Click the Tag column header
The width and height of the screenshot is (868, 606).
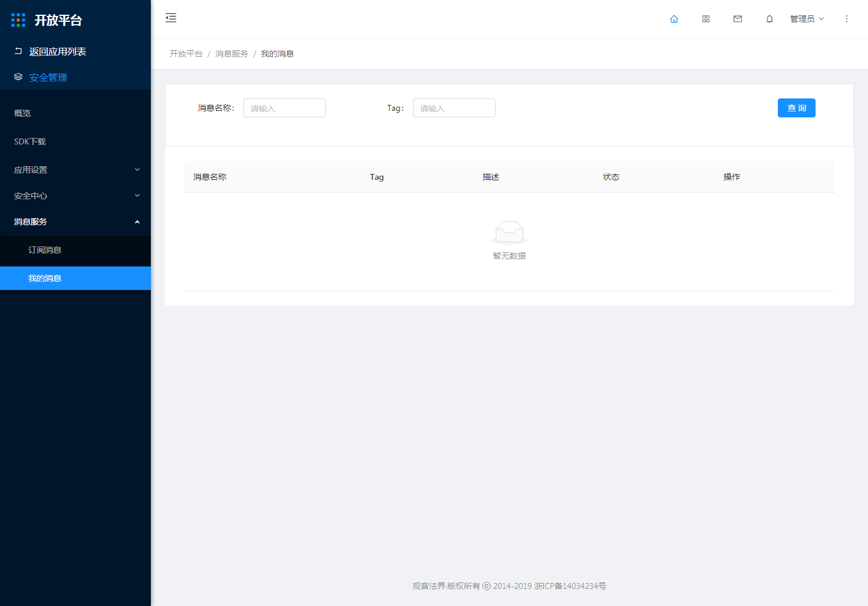click(x=377, y=177)
